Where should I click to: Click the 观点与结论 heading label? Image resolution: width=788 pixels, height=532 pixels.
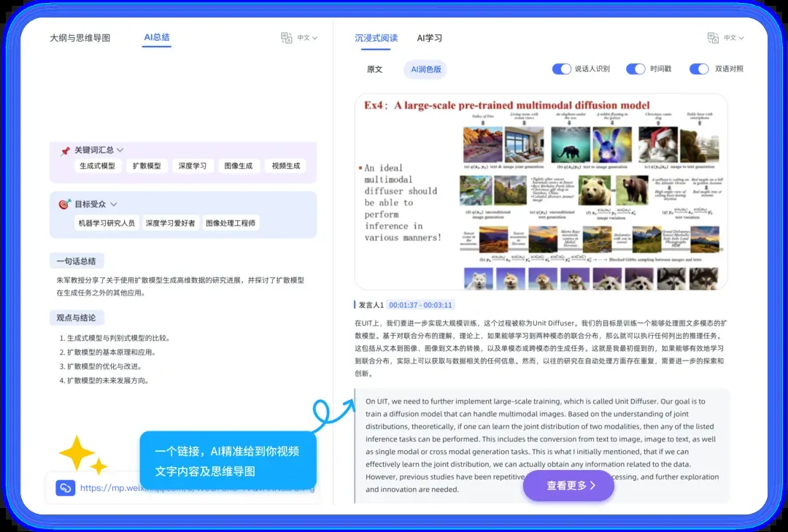point(77,317)
